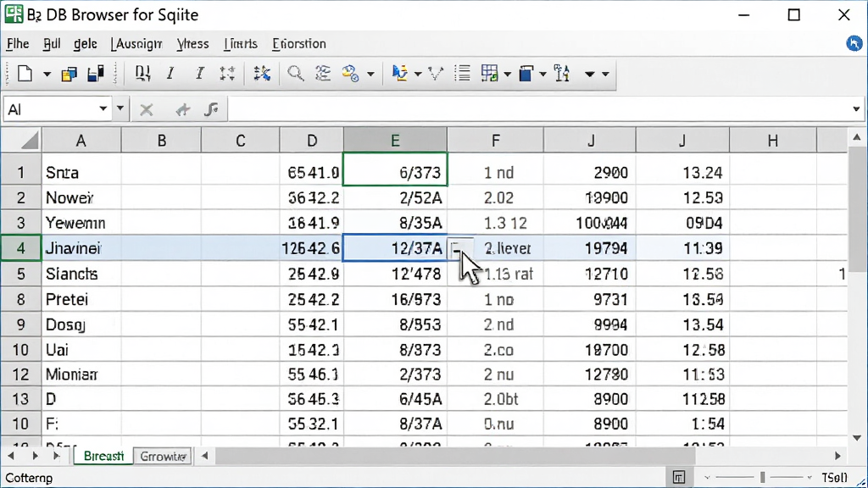Expand the dropdown next to New document
This screenshot has width=868, height=488.
pyautogui.click(x=47, y=75)
